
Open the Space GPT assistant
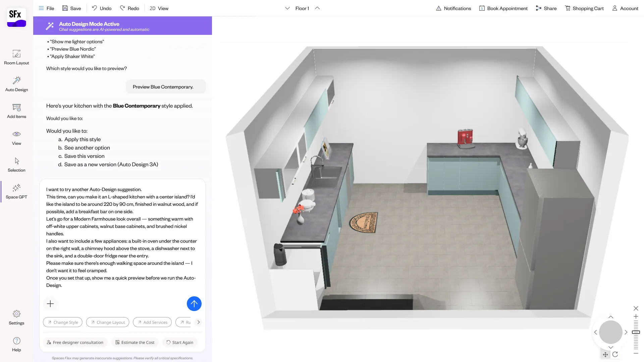16,191
